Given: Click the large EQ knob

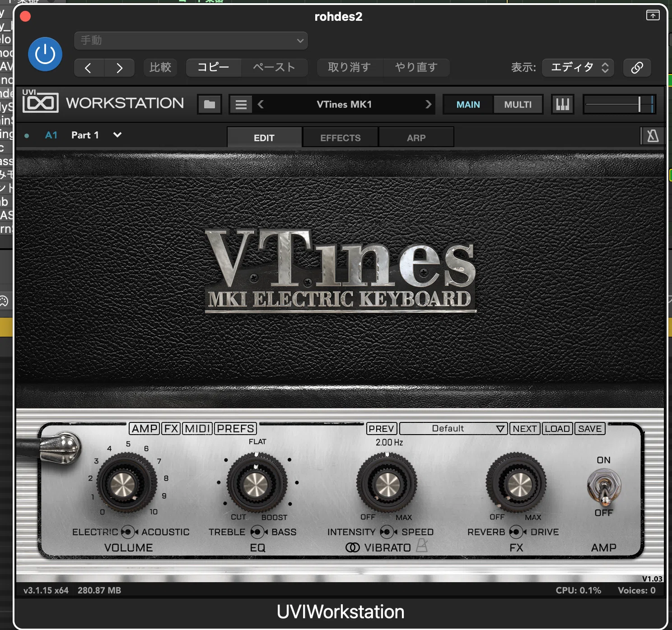Looking at the screenshot, I should point(257,483).
